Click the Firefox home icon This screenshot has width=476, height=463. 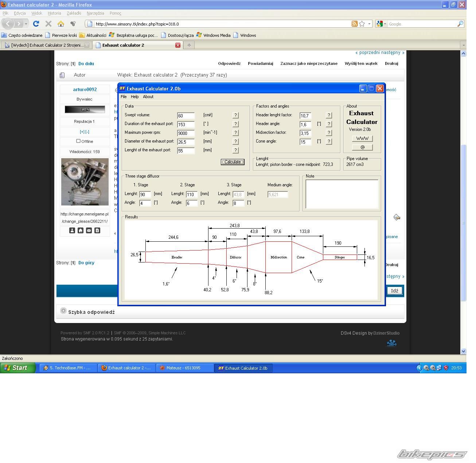(61, 24)
